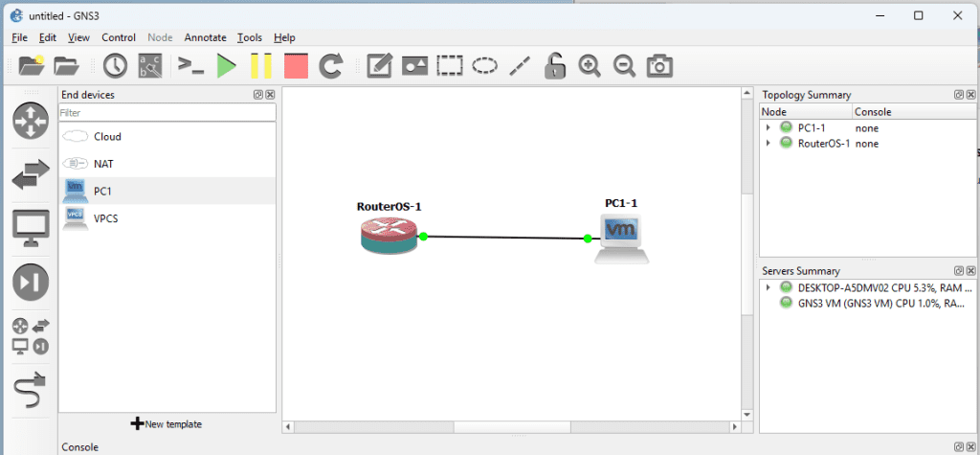
Task: Float the End devices panel
Action: [258, 95]
